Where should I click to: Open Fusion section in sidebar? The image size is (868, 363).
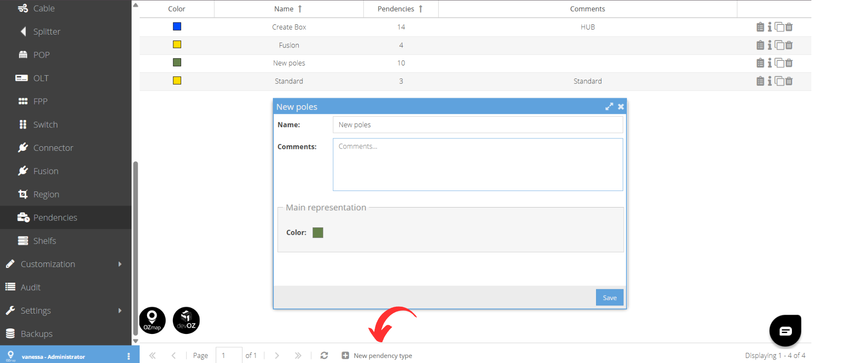tap(66, 171)
